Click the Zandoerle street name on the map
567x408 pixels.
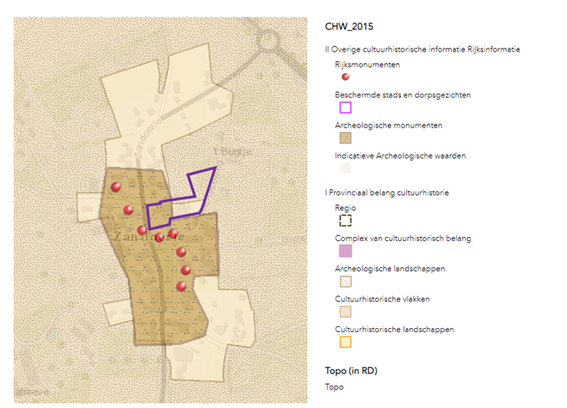click(148, 138)
